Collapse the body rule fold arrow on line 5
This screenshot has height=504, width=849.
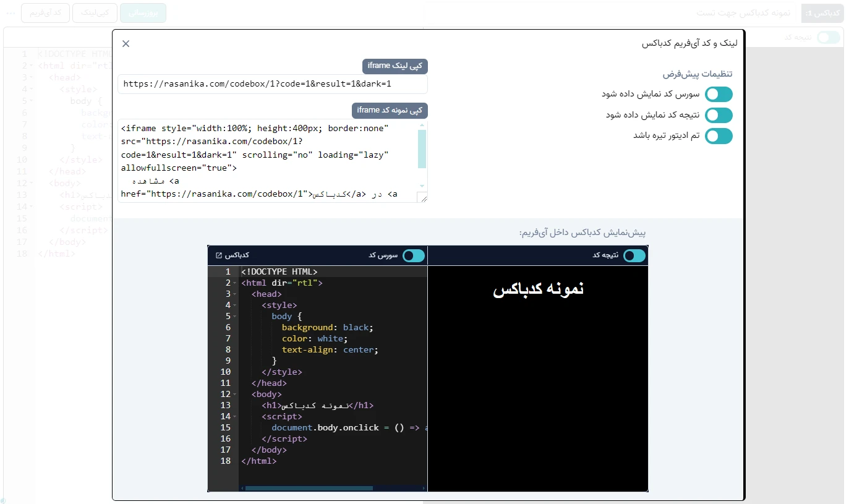tap(235, 317)
